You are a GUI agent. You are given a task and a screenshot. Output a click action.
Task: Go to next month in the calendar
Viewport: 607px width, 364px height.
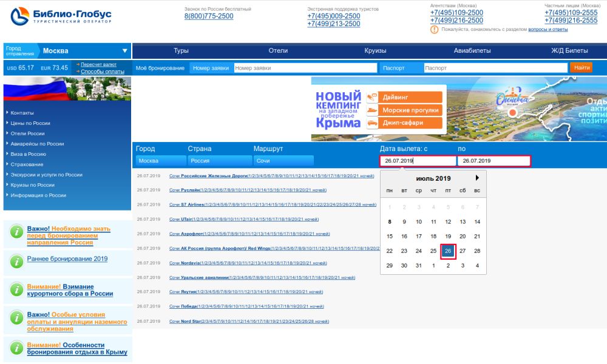[477, 178]
